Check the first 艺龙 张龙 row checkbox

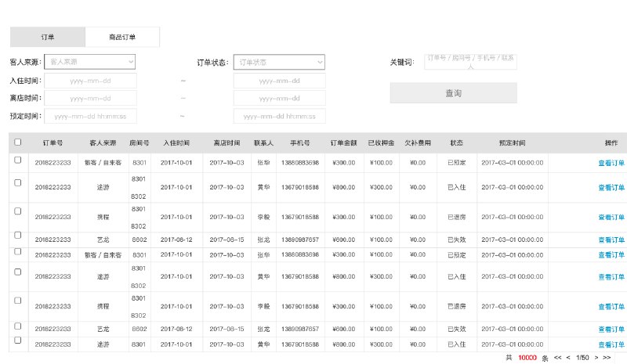(17, 235)
